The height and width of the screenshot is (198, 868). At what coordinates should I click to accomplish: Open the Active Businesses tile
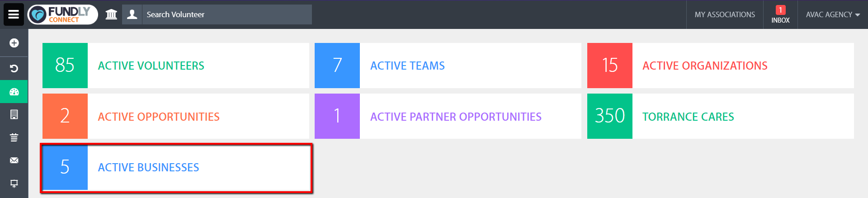[x=176, y=167]
